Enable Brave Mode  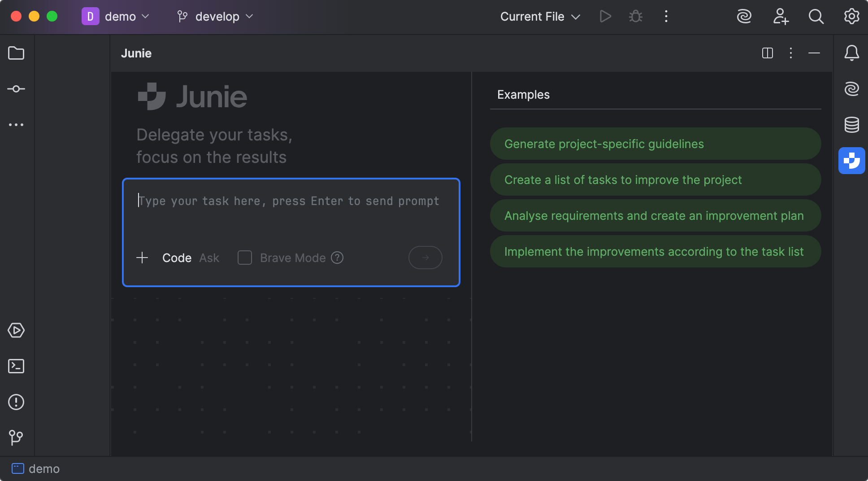point(245,258)
